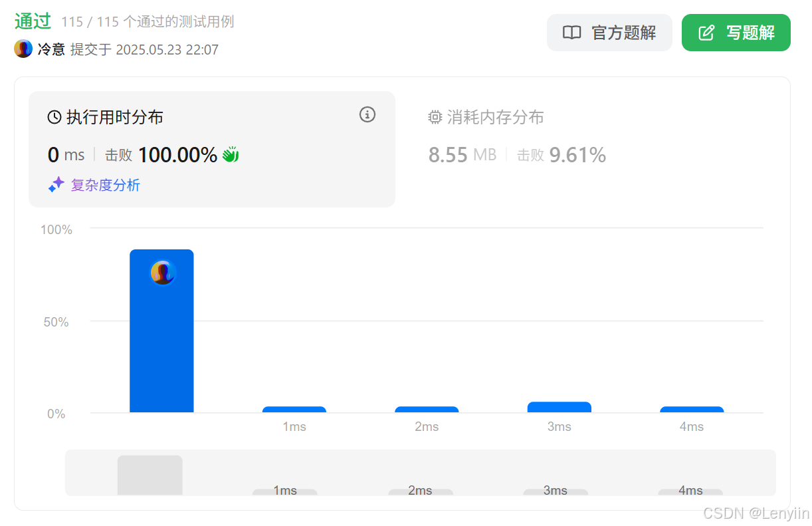Click the 1ms gray bar in the range overview
812x526 pixels.
[x=285, y=492]
